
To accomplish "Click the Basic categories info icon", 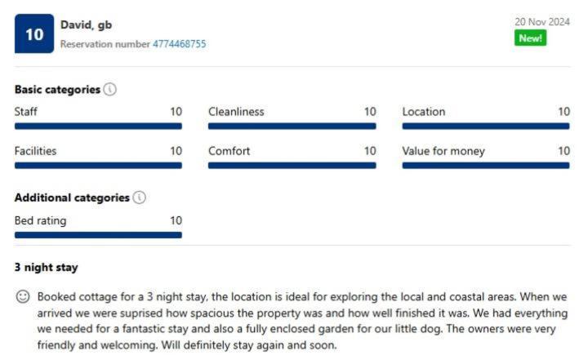I will pyautogui.click(x=110, y=89).
